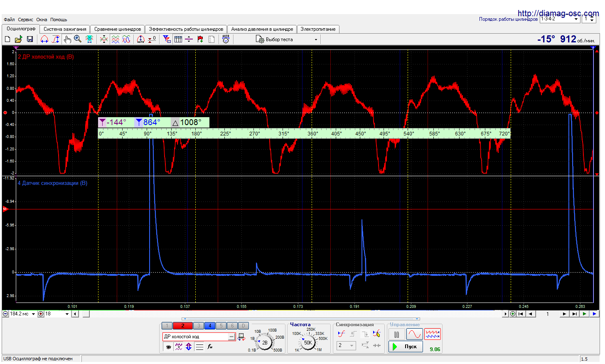Click the zoom in plus icon near 18

[x=41, y=314]
